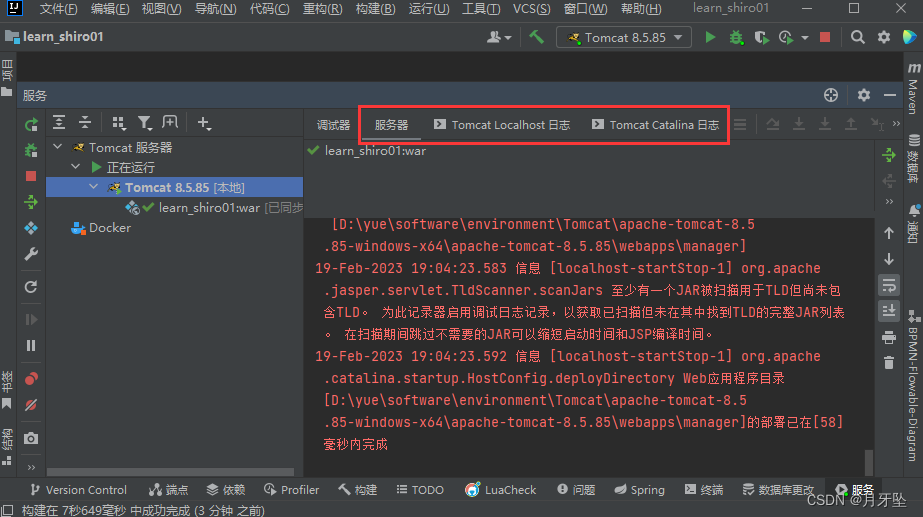The height and width of the screenshot is (517, 923).
Task: Show more debugger toolbar actions chevron
Action: tap(897, 124)
